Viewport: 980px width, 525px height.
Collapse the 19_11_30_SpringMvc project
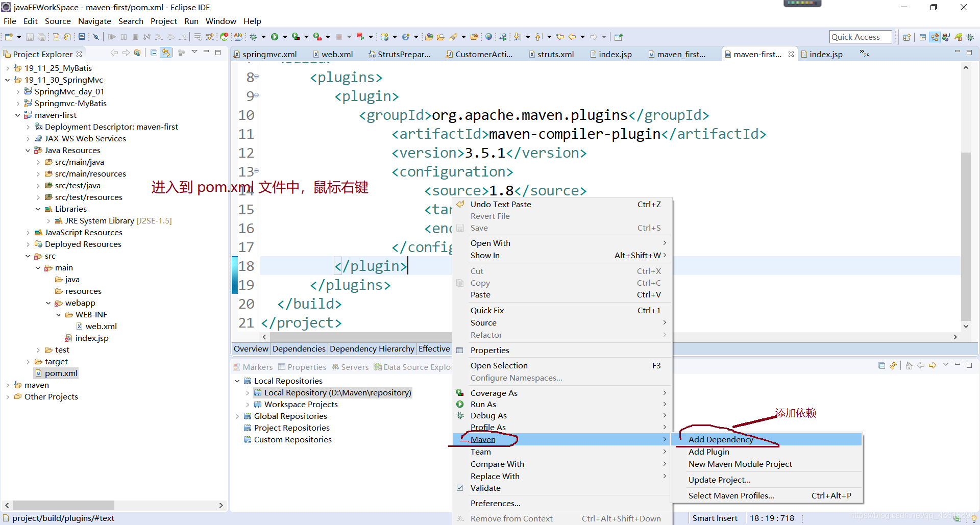tap(7, 80)
